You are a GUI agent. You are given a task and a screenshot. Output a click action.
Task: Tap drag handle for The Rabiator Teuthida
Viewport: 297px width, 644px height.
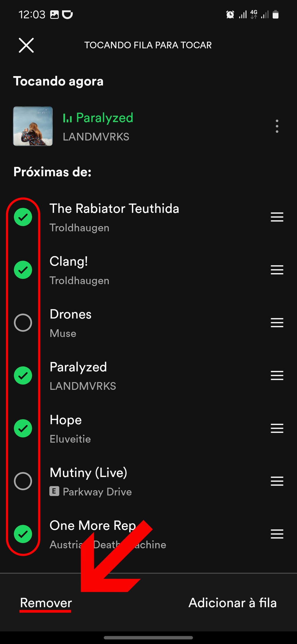pos(277,217)
